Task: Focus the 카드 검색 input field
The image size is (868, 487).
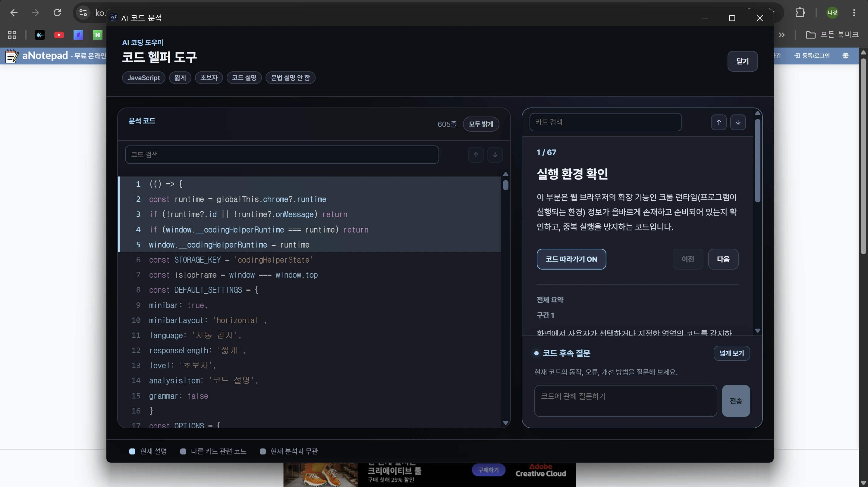Action: click(605, 122)
